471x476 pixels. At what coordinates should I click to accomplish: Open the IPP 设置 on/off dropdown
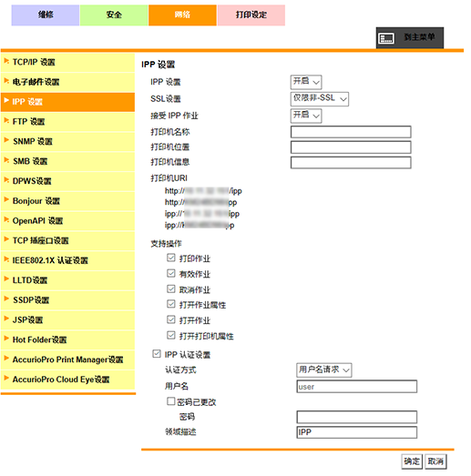click(x=306, y=82)
